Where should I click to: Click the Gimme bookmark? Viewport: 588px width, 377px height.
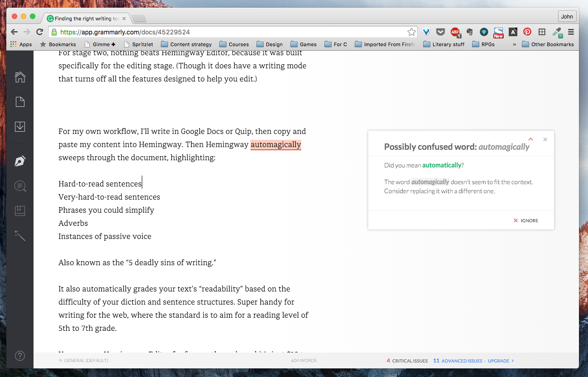[x=100, y=44]
